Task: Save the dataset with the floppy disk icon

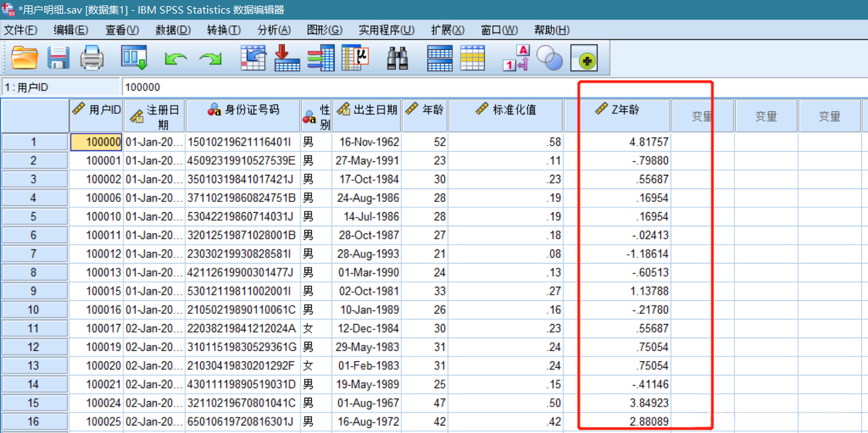Action: (58, 58)
